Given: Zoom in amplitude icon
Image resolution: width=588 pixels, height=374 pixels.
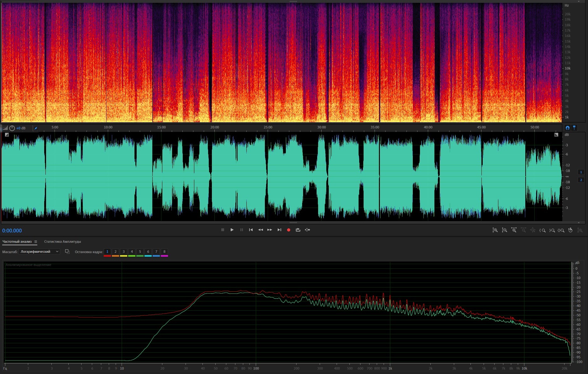Looking at the screenshot, I should coord(495,230).
